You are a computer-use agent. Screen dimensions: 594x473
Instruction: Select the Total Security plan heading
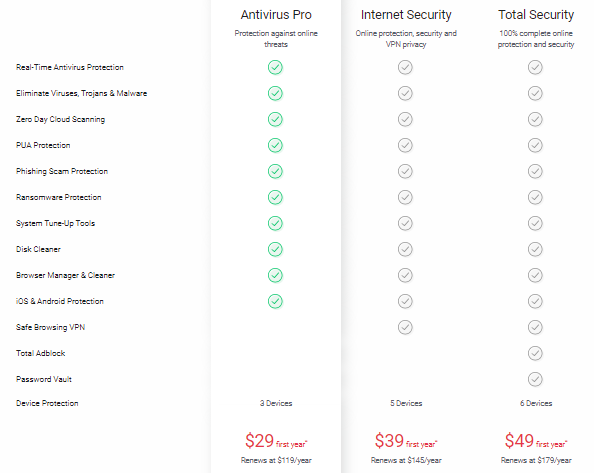coord(536,15)
